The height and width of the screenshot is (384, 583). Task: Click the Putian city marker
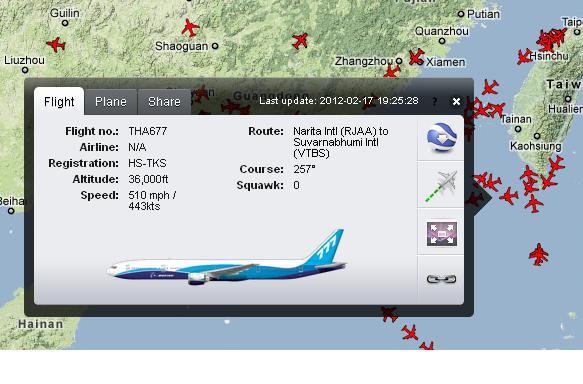[461, 14]
